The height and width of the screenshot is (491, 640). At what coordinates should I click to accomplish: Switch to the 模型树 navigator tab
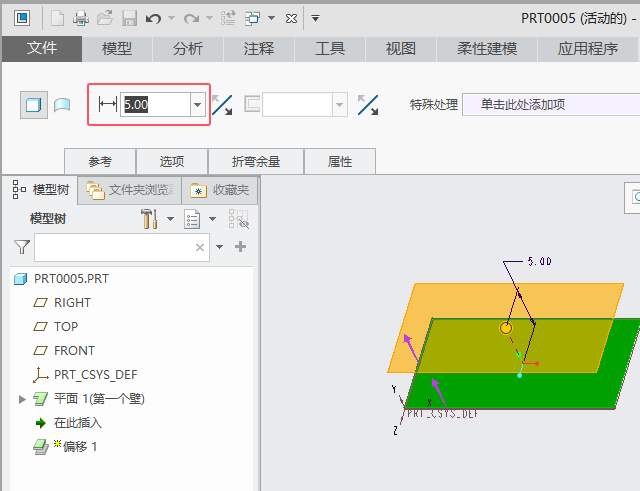pyautogui.click(x=41, y=190)
